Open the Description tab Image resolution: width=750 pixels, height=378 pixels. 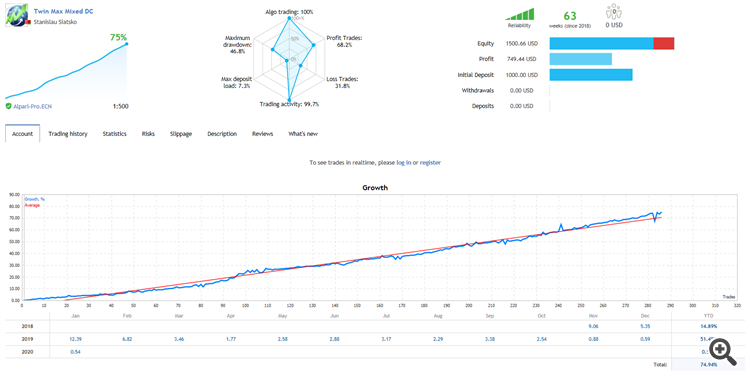pos(222,133)
